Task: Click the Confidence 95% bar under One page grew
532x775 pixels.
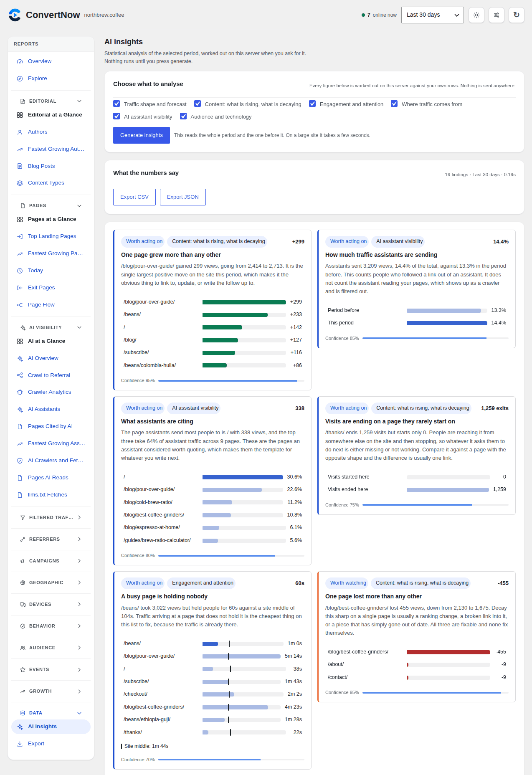Action: pyautogui.click(x=231, y=381)
